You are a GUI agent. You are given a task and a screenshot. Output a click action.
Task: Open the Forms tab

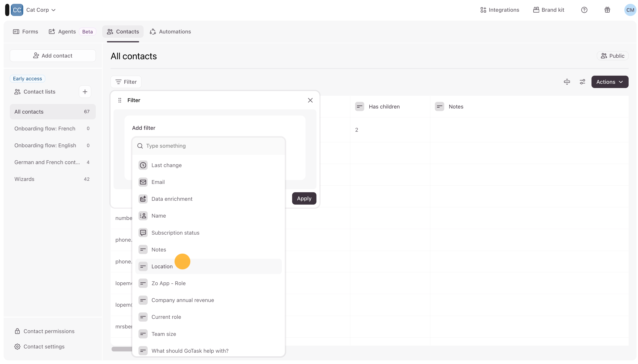pyautogui.click(x=26, y=32)
